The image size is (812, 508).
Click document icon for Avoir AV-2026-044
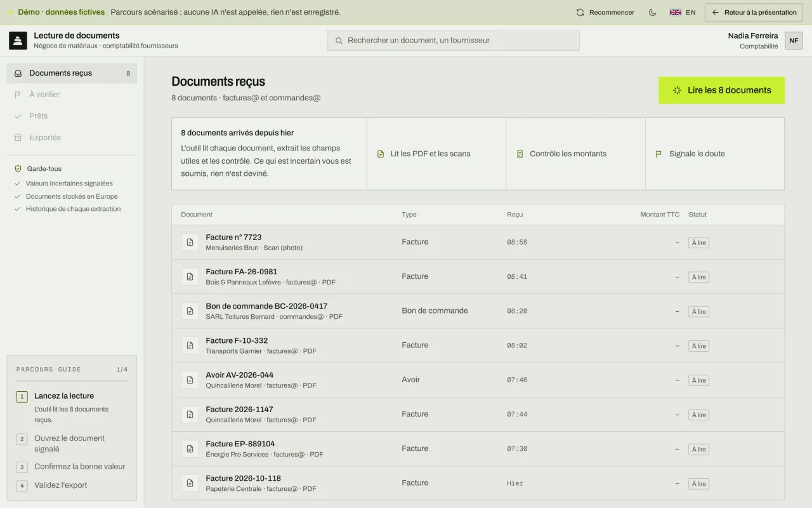point(190,380)
